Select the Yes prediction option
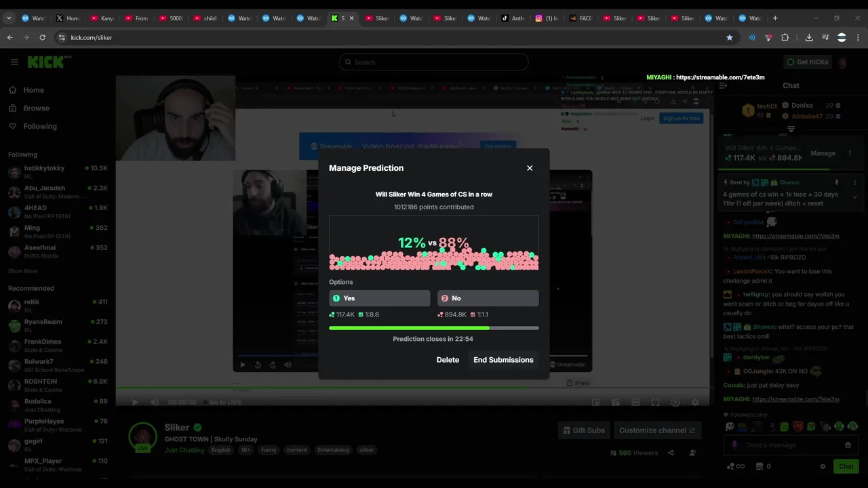This screenshot has width=868, height=488. click(x=379, y=298)
